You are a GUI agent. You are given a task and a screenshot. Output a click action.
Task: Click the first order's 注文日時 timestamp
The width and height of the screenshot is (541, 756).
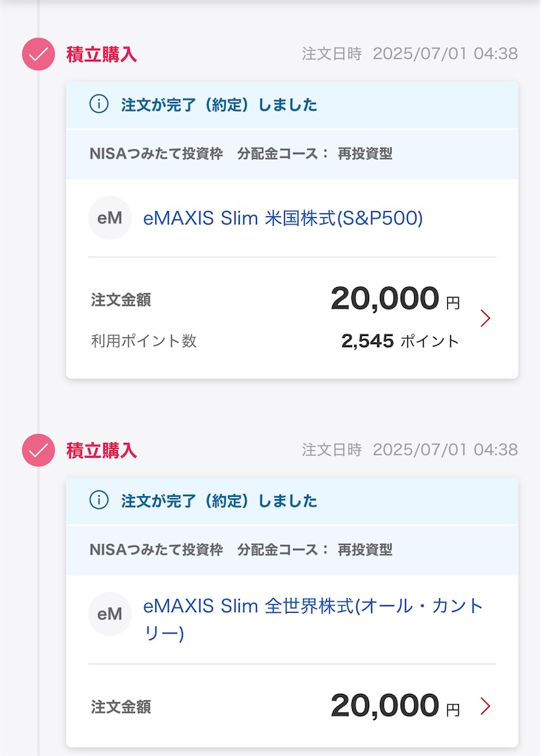pos(410,53)
